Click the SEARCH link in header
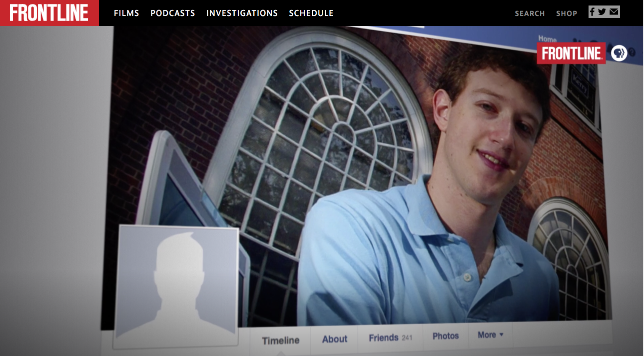The height and width of the screenshot is (356, 644). tap(530, 13)
